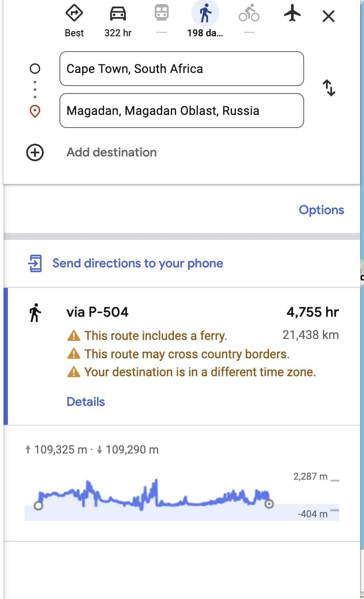Click the Cape Town origin input field
Viewport: 364px width, 599px height.
click(181, 69)
